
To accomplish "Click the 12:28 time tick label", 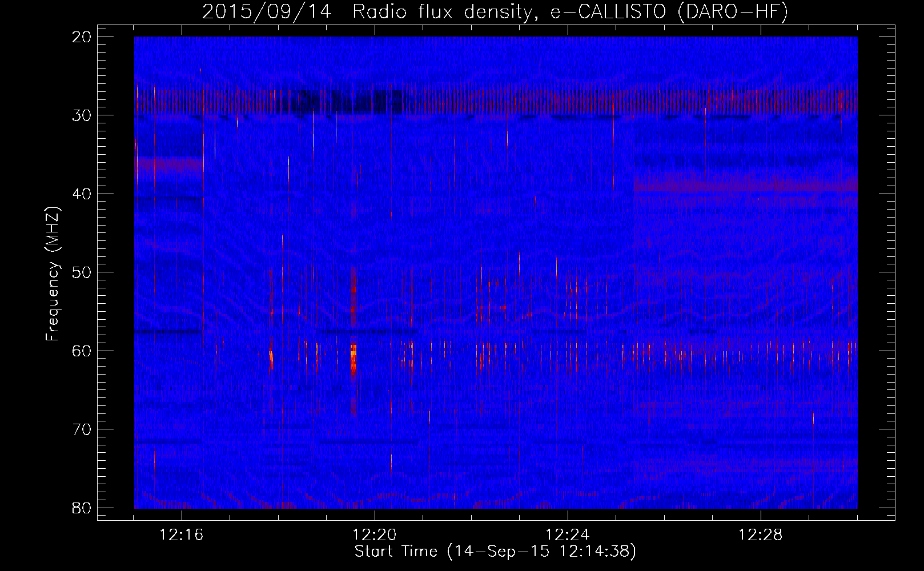I will click(761, 535).
